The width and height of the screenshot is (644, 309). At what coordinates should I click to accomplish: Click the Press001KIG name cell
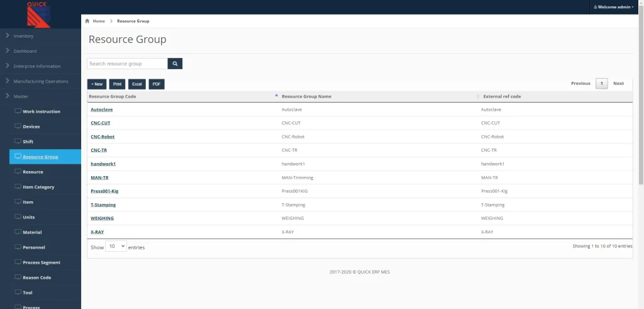(x=294, y=191)
